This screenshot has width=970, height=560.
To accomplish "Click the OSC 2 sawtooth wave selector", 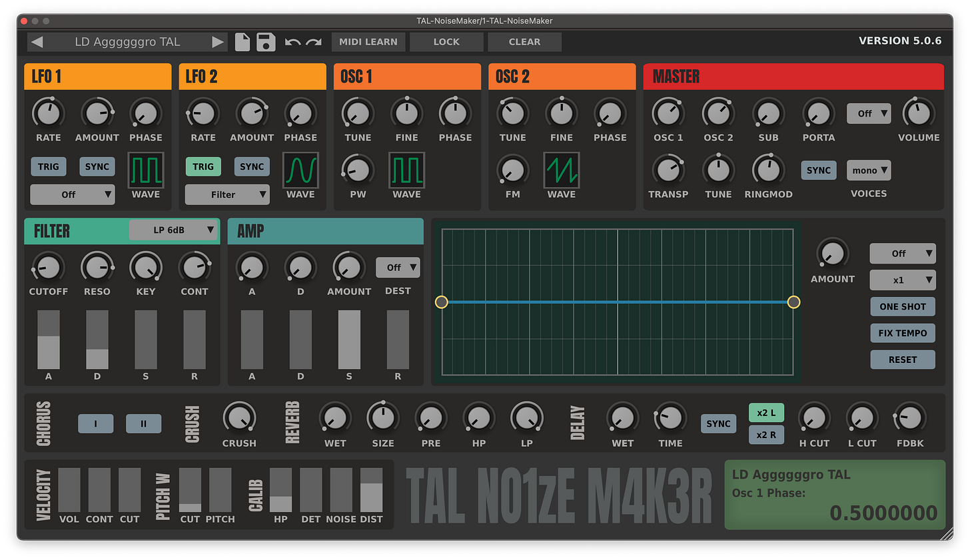I will click(562, 170).
